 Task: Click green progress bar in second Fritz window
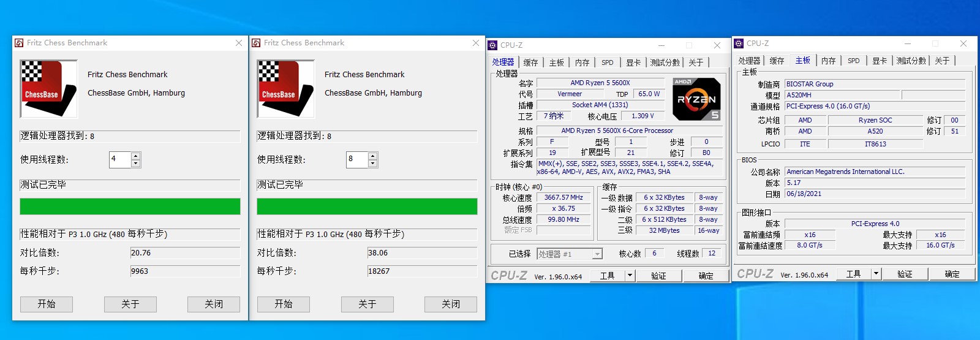click(x=367, y=206)
